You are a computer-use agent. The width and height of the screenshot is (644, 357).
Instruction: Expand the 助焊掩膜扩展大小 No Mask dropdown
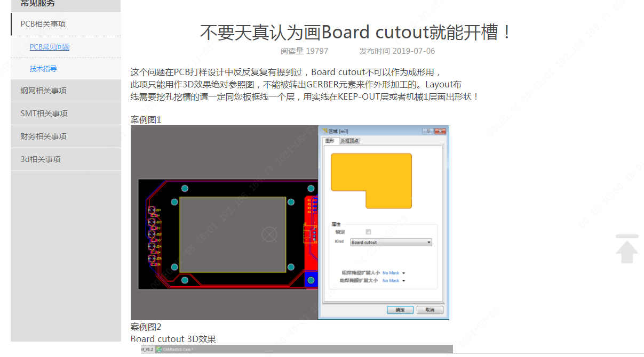[x=394, y=280]
